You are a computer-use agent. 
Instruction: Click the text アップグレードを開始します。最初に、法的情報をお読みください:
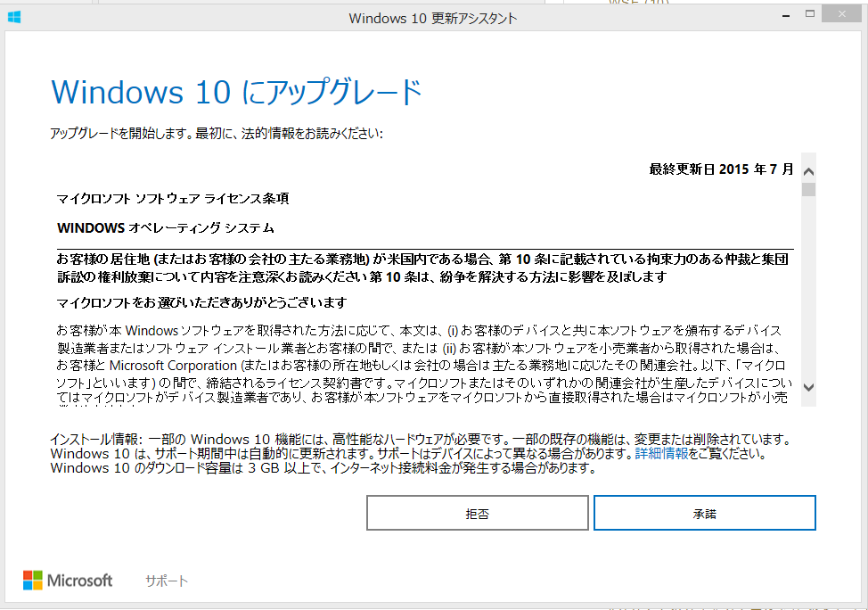tap(217, 133)
